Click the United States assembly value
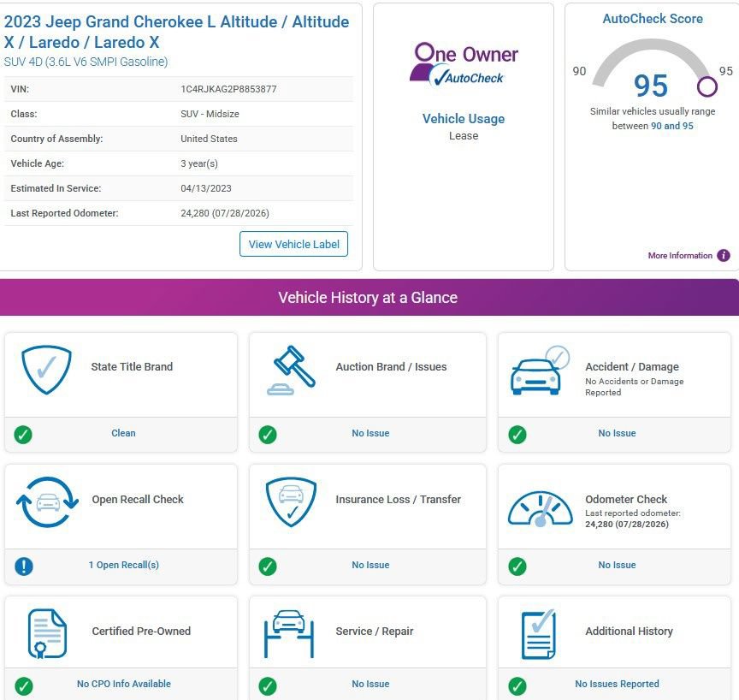Image resolution: width=739 pixels, height=700 pixels. click(209, 139)
